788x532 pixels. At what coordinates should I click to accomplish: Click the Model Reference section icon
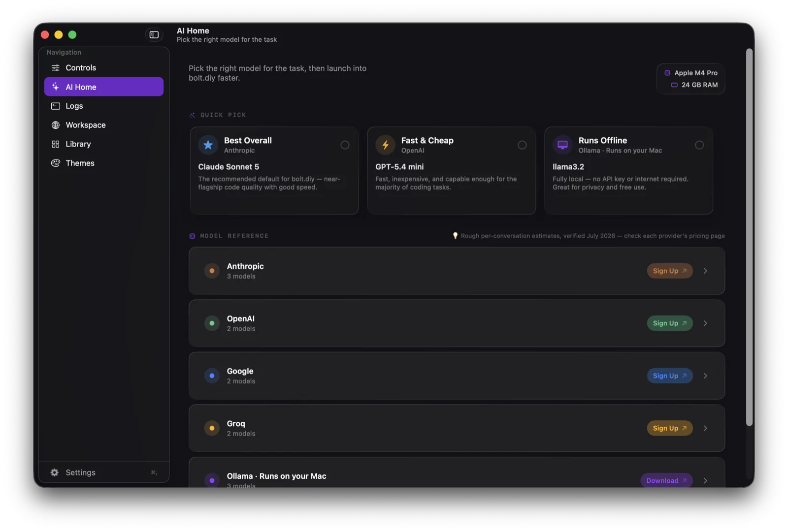(x=192, y=236)
